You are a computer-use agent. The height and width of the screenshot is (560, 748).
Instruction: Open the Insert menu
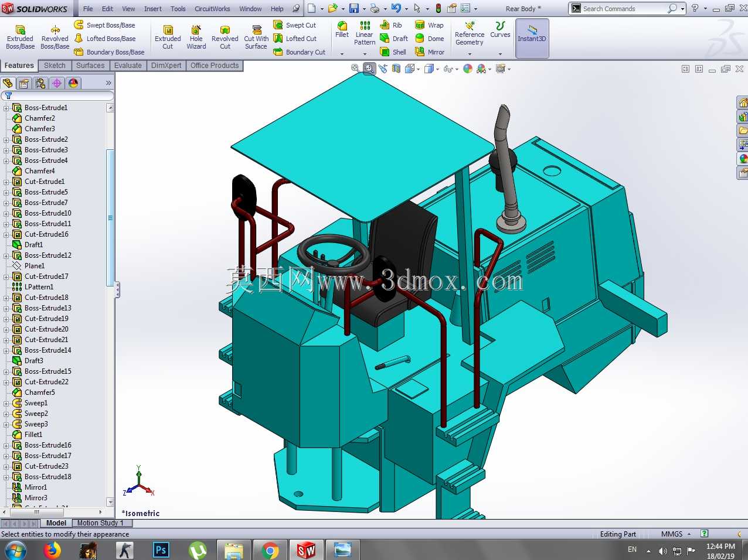[153, 9]
